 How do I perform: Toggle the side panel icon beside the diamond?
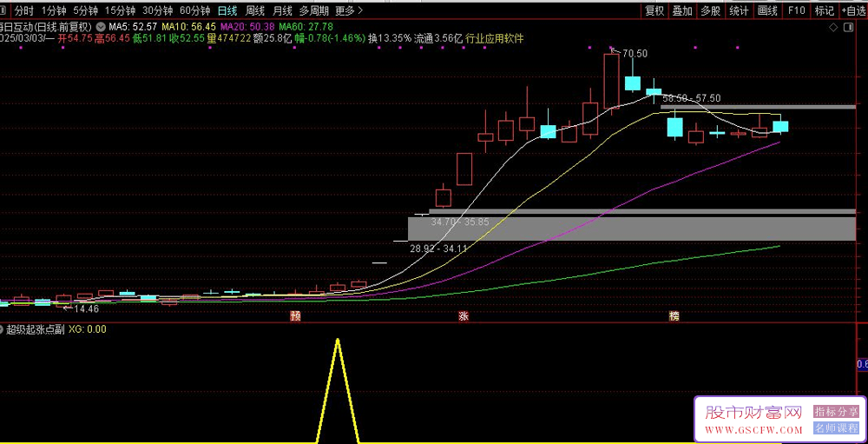[847, 27]
